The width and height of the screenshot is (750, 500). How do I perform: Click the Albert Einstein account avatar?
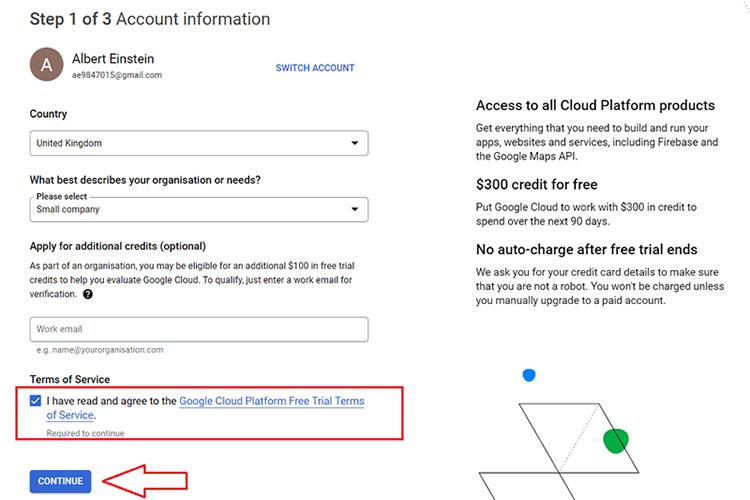coord(46,64)
